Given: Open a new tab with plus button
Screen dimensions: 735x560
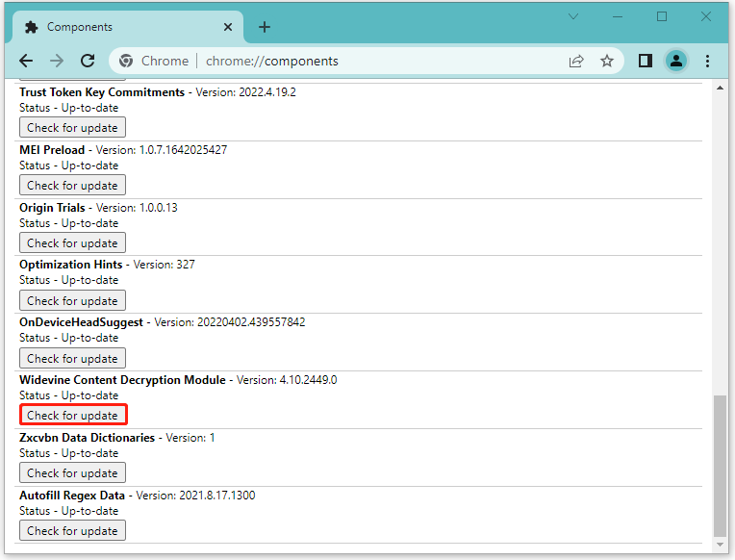Looking at the screenshot, I should 265,27.
